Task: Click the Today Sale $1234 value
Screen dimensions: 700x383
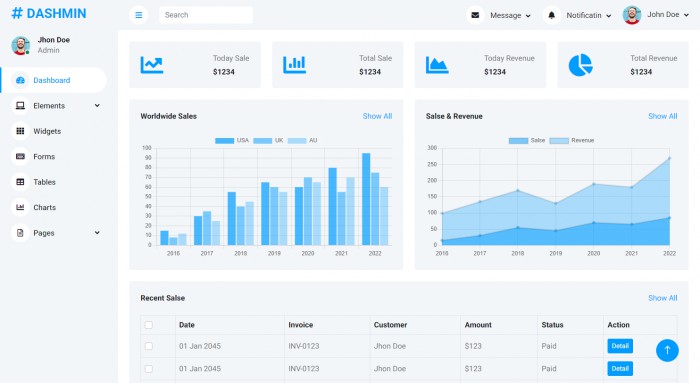Action: (224, 72)
